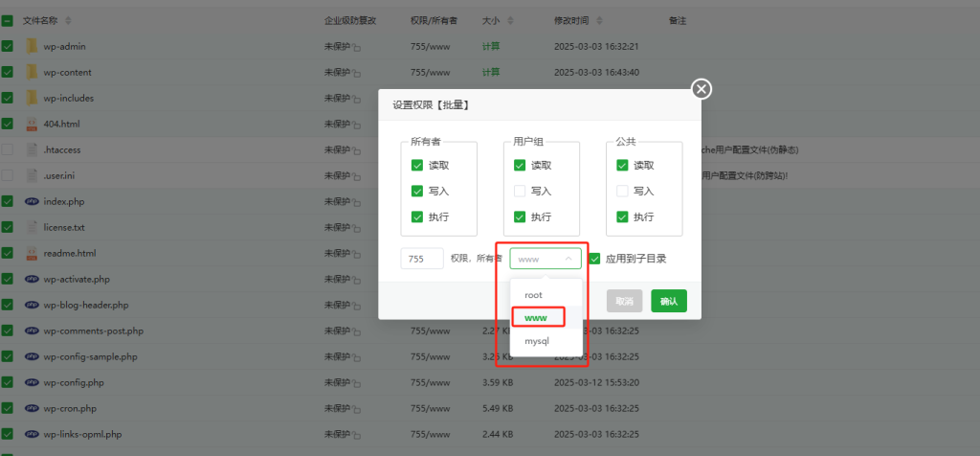Click the green confirm (确认) button
Image resolution: width=980 pixels, height=456 pixels.
tap(669, 301)
